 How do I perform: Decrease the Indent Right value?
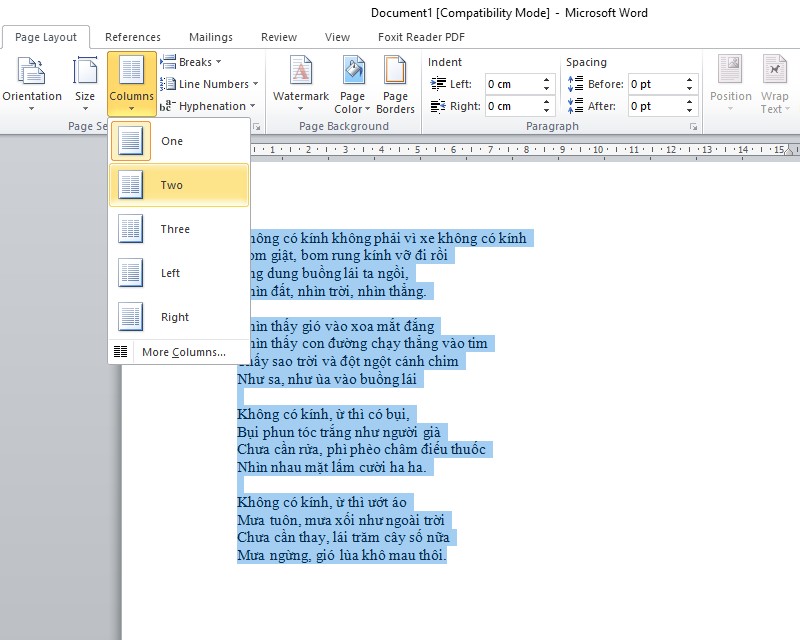point(546,111)
